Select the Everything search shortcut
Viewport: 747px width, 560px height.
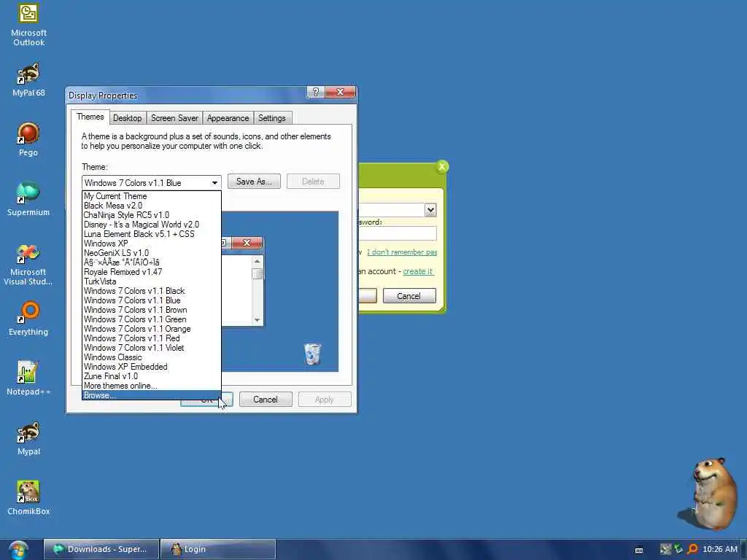(28, 319)
